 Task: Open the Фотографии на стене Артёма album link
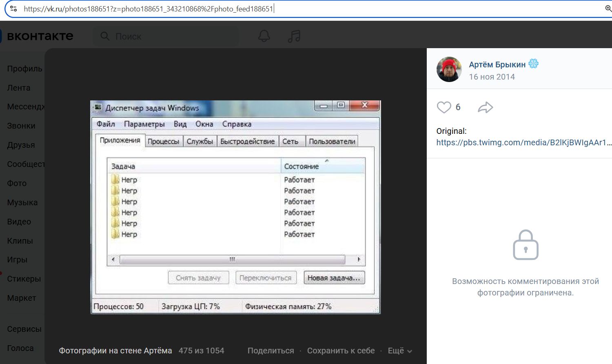tap(115, 351)
